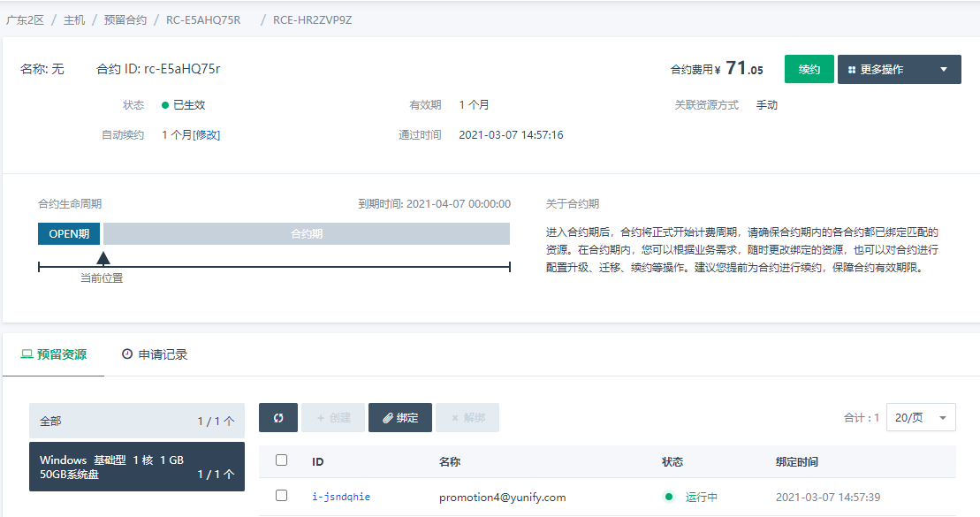980x517 pixels.
Task: Click the 当前位置 marker on lifecycle timeline
Action: pos(104,257)
